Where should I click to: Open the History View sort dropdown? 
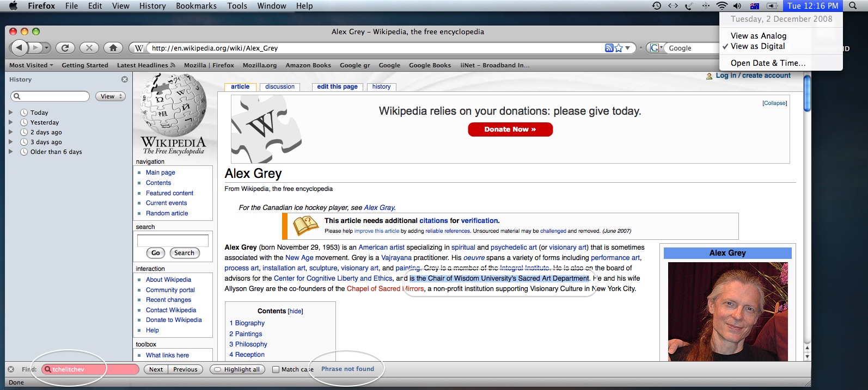(x=111, y=96)
